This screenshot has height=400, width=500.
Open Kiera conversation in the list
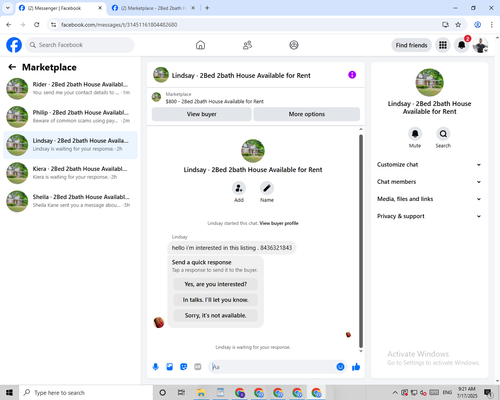click(70, 173)
